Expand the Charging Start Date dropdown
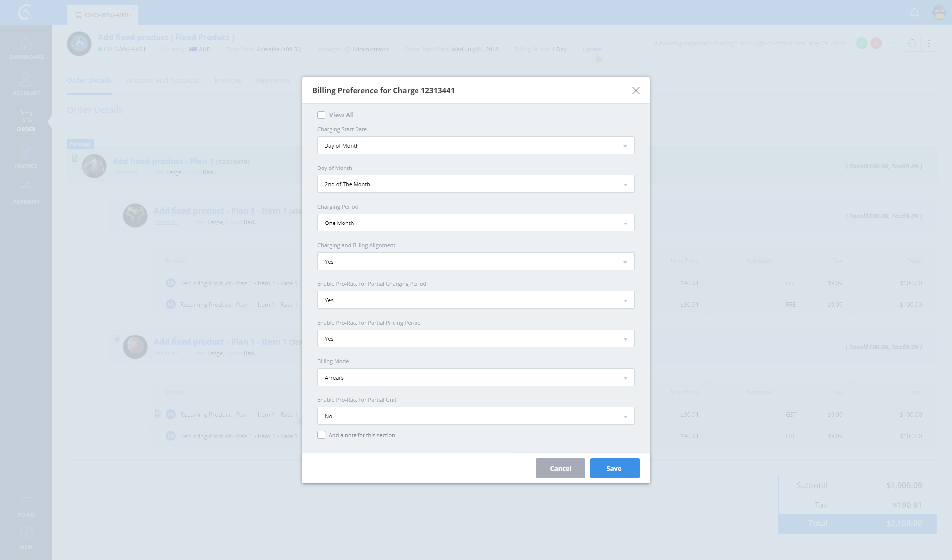952x560 pixels. [x=476, y=146]
